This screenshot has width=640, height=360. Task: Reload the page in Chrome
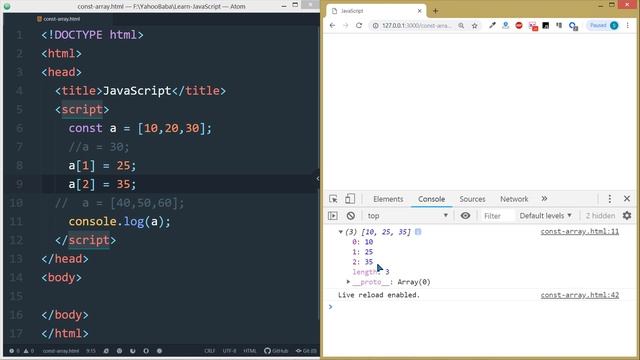[359, 25]
